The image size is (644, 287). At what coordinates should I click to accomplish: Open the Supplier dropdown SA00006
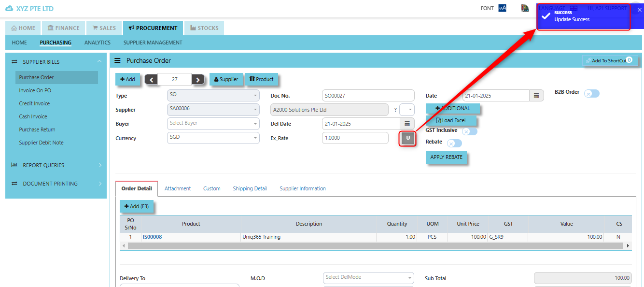pyautogui.click(x=213, y=110)
